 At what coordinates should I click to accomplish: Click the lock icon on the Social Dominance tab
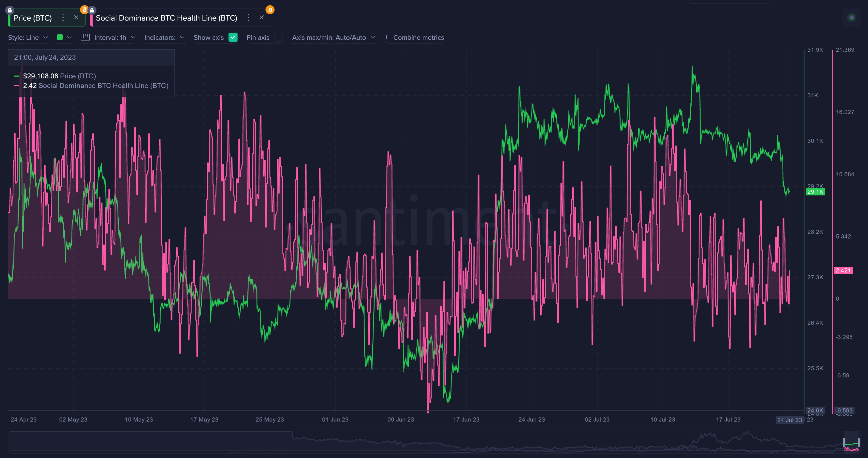coord(92,10)
